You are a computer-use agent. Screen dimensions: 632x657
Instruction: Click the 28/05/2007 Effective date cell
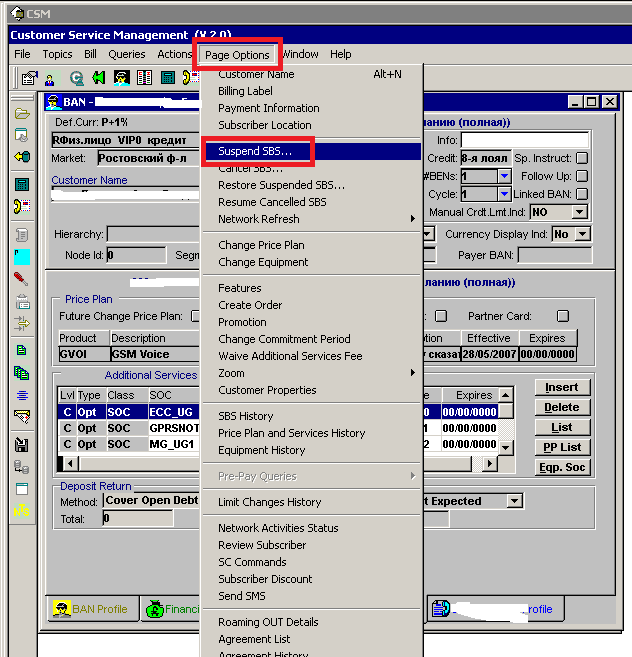[x=490, y=354]
